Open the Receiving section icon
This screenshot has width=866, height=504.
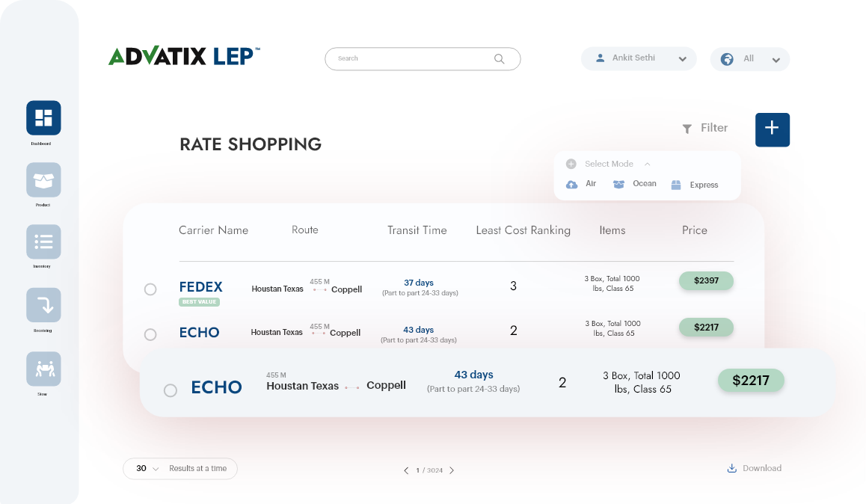click(x=43, y=305)
